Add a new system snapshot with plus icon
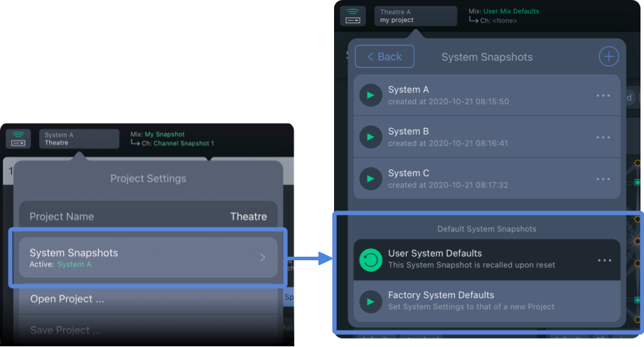This screenshot has width=644, height=347. pos(608,57)
